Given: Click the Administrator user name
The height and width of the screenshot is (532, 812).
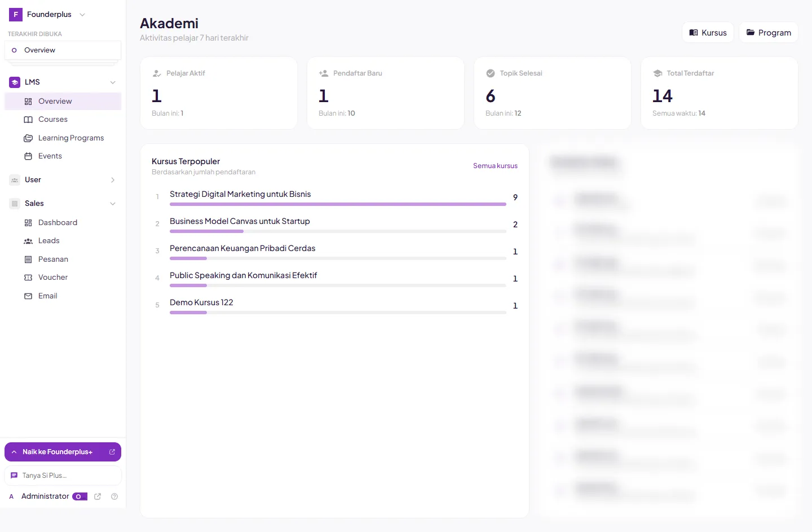Looking at the screenshot, I should coord(45,496).
